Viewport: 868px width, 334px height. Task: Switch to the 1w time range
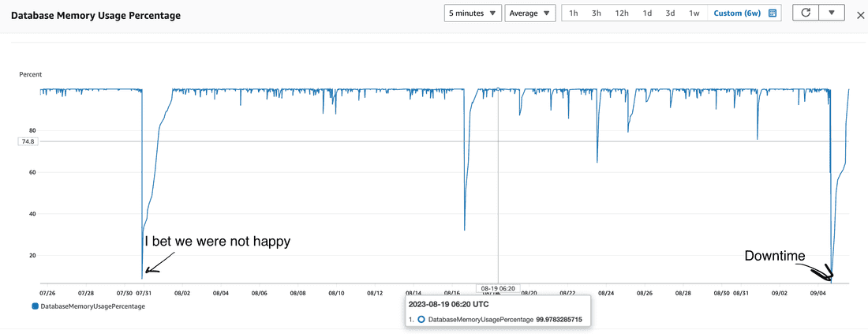[694, 13]
